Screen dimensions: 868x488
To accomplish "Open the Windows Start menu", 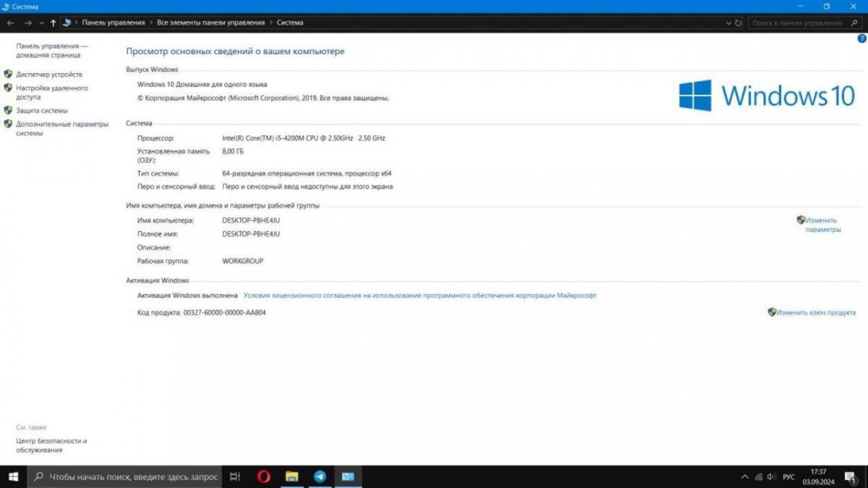I will (x=13, y=477).
